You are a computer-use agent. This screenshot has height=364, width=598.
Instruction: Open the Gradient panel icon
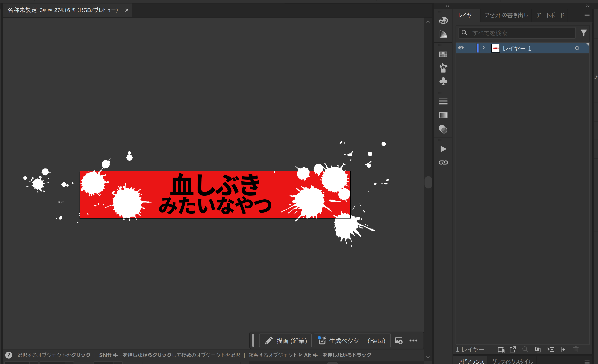point(443,115)
